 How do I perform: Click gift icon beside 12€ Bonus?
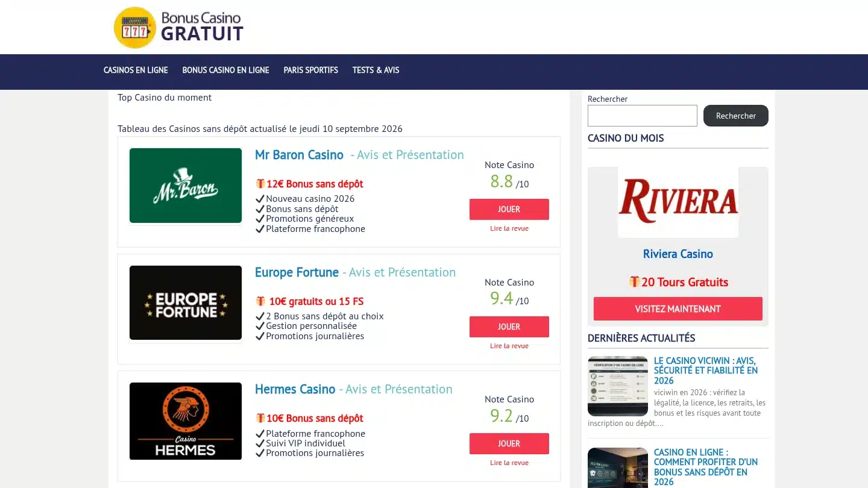coord(260,184)
